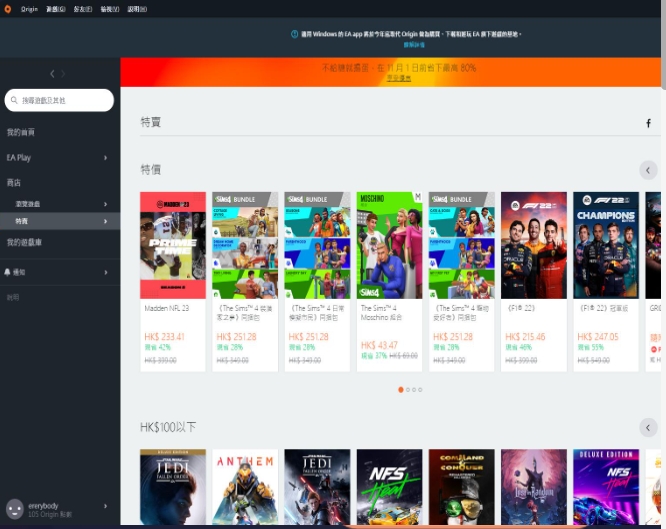Open 我的遊戲庫 game library

(x=24, y=242)
